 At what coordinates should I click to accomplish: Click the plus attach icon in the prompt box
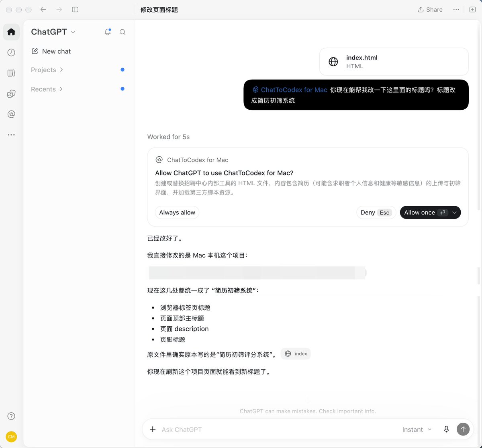tap(153, 430)
